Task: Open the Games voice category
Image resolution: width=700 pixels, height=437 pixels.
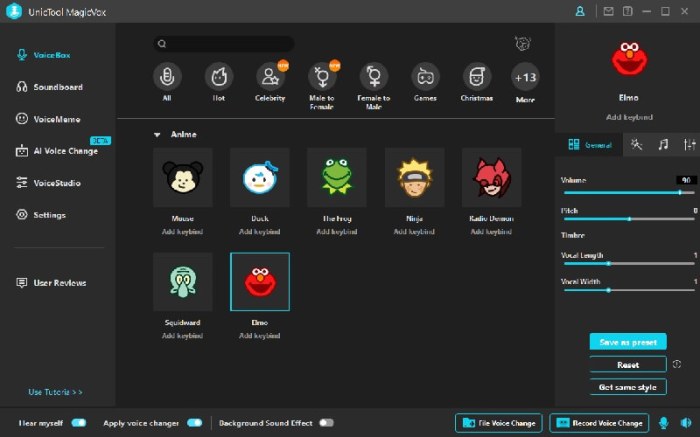Action: (425, 76)
